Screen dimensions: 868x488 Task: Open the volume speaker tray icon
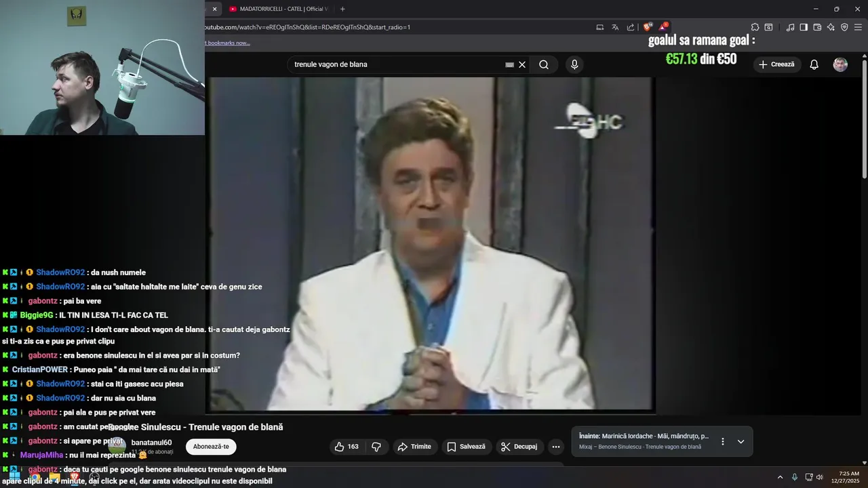[819, 477]
